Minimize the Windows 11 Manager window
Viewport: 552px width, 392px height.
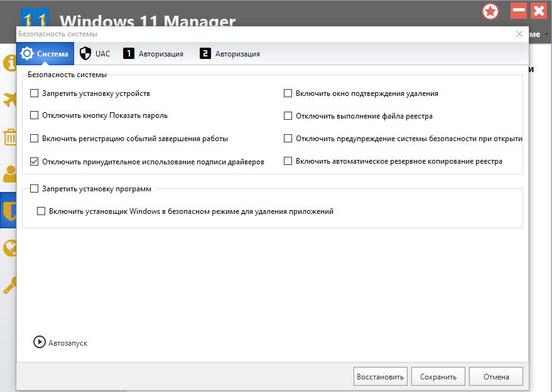pyautogui.click(x=519, y=11)
